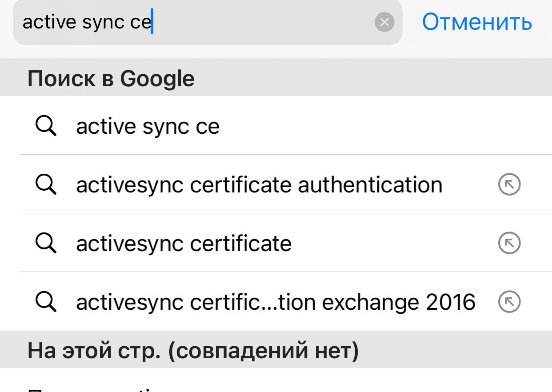Screen dimensions: 552x392
Task: Tap the arrow icon for "activesync certificate"
Action: click(x=509, y=243)
